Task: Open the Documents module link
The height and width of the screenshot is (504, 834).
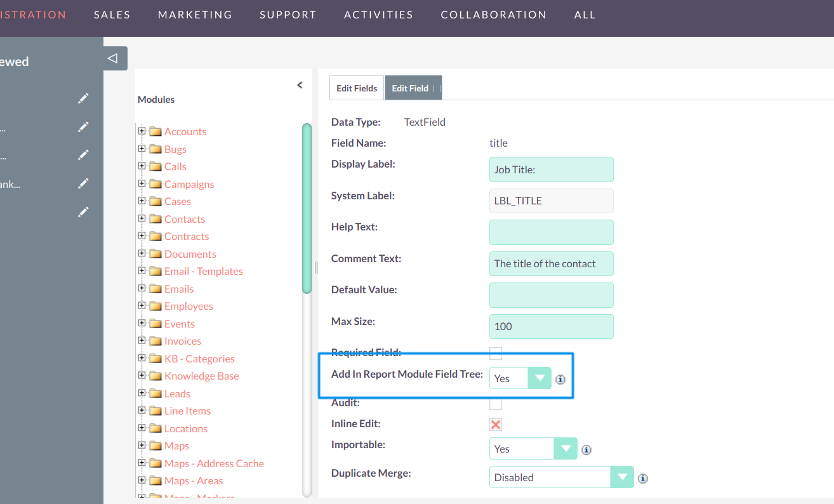Action: tap(190, 254)
